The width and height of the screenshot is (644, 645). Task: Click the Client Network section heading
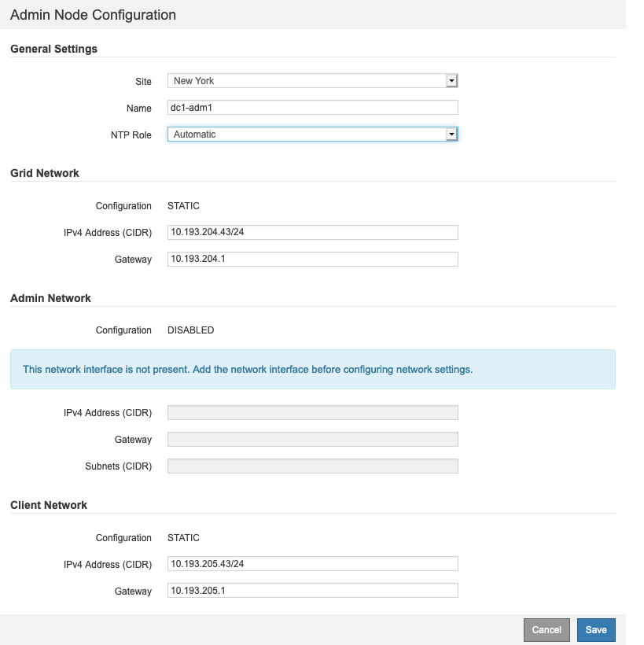point(49,505)
